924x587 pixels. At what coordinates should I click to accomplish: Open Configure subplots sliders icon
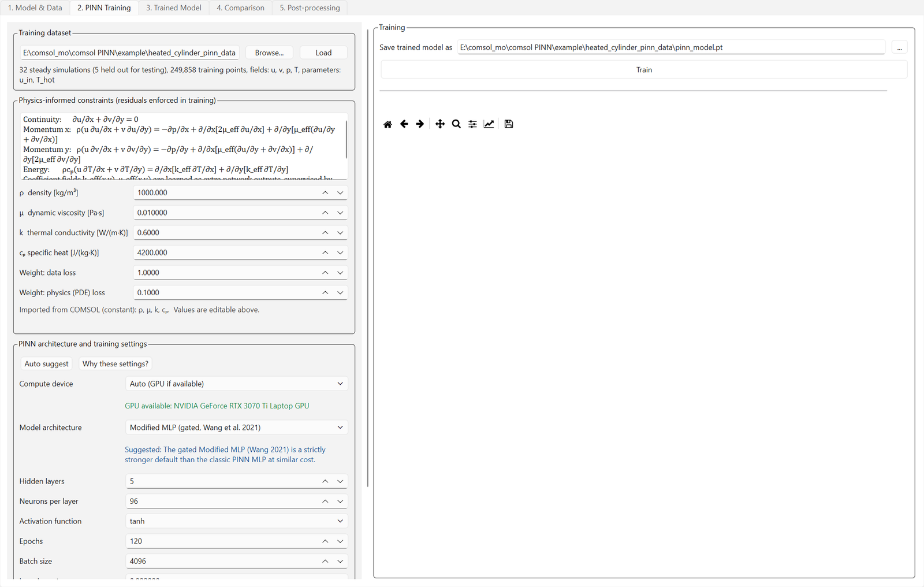coord(472,124)
